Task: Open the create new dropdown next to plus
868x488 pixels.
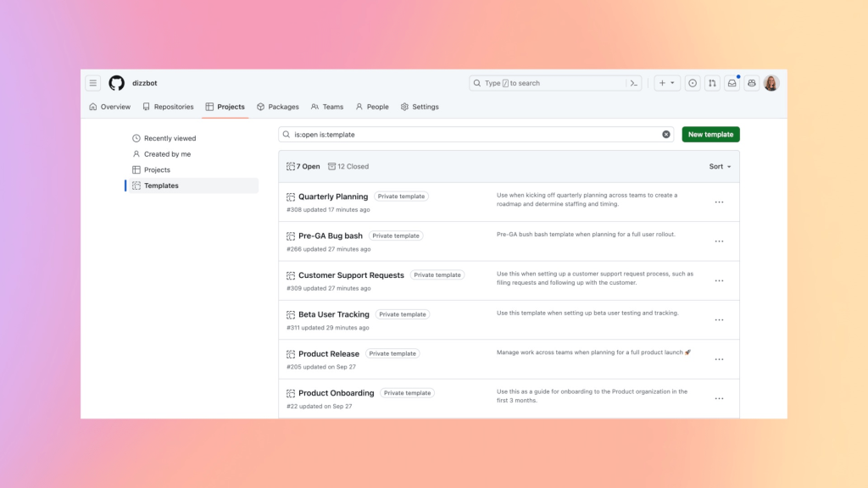Action: pyautogui.click(x=667, y=82)
